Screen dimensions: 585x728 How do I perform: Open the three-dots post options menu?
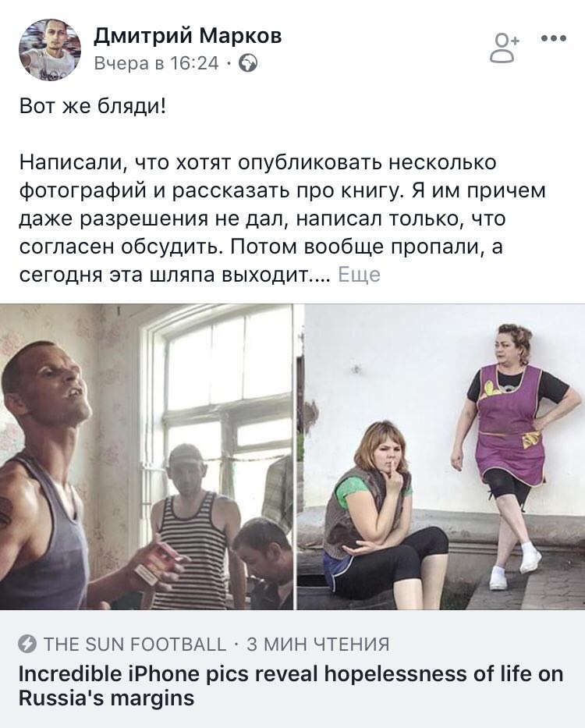(x=554, y=38)
